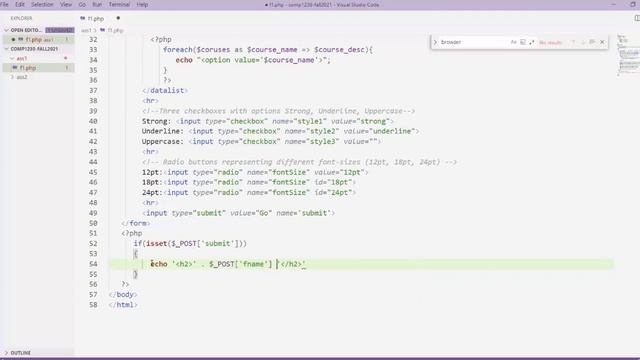Click '</body>' tag on line 57
The height and width of the screenshot is (360, 640).
coord(123,294)
